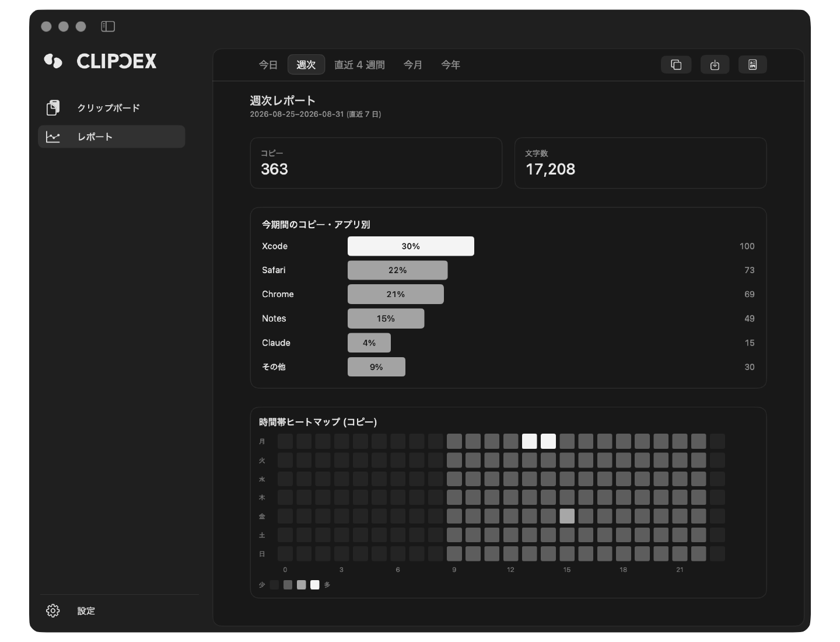Toggle the sidebar panel icon
This screenshot has width=840, height=642.
pyautogui.click(x=108, y=26)
